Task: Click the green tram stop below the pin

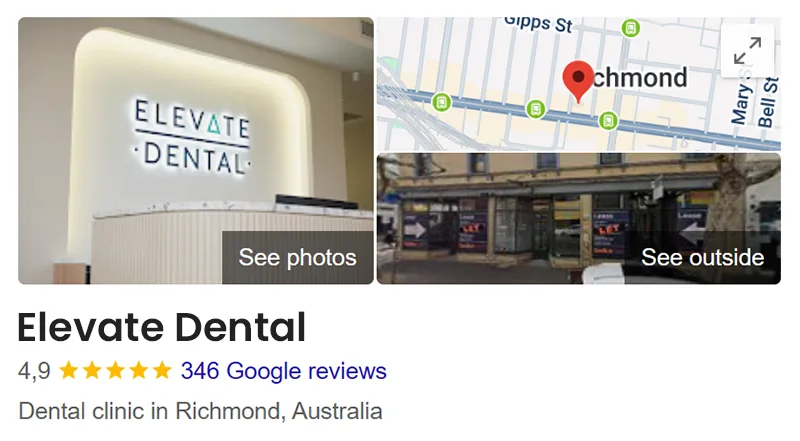Action: click(608, 121)
